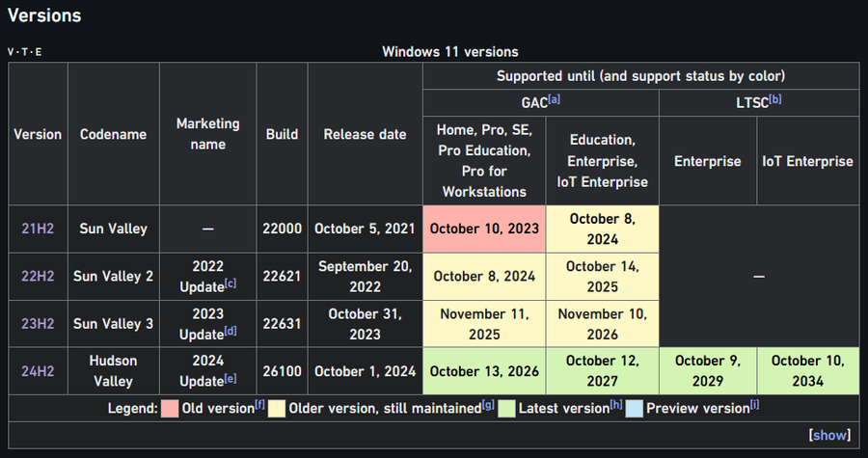The image size is (868, 458).
Task: Open footnote [a] next to GAC
Action: 554,99
